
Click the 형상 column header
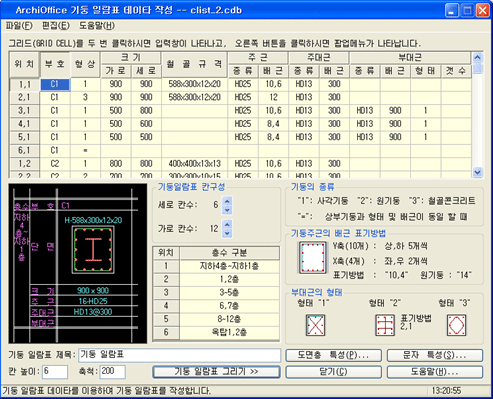pyautogui.click(x=85, y=64)
